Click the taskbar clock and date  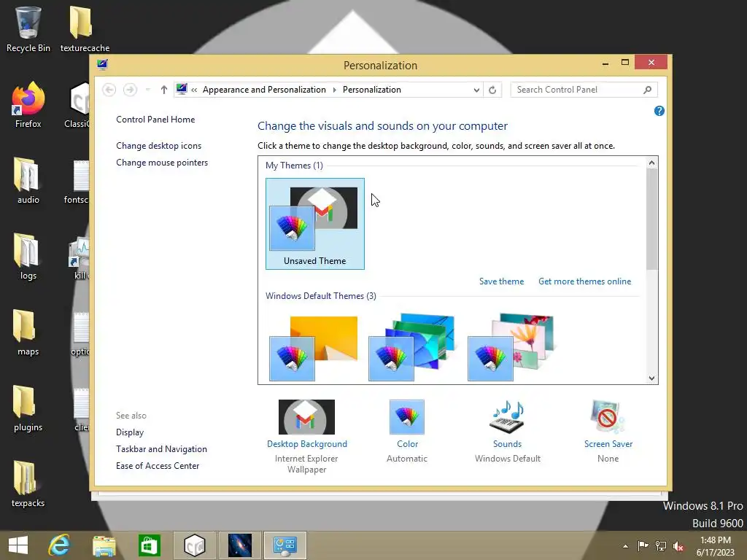tap(716, 546)
